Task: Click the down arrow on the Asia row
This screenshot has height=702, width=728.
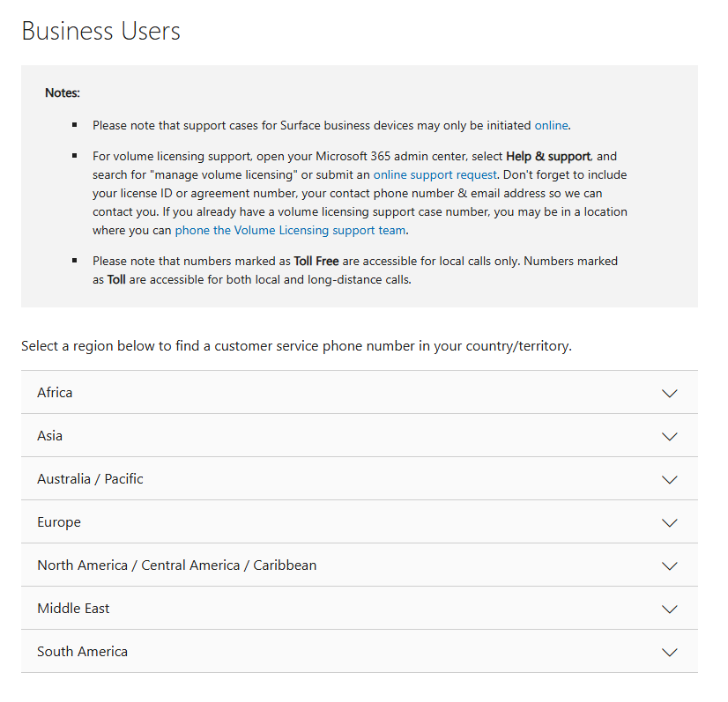Action: point(669,436)
